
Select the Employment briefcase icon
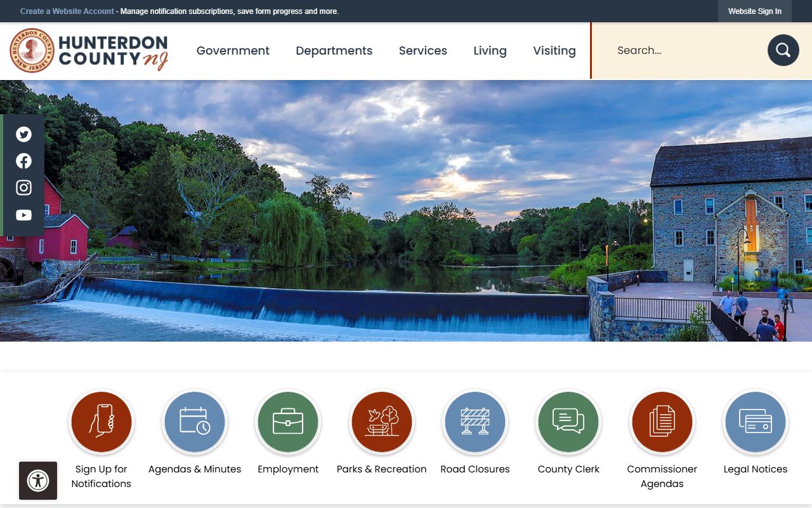tap(288, 422)
